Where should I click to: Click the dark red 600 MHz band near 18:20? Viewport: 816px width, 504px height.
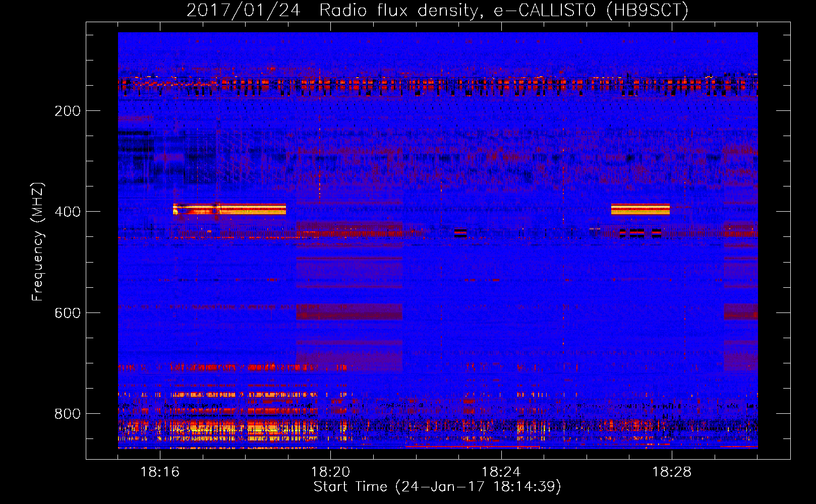pos(349,311)
